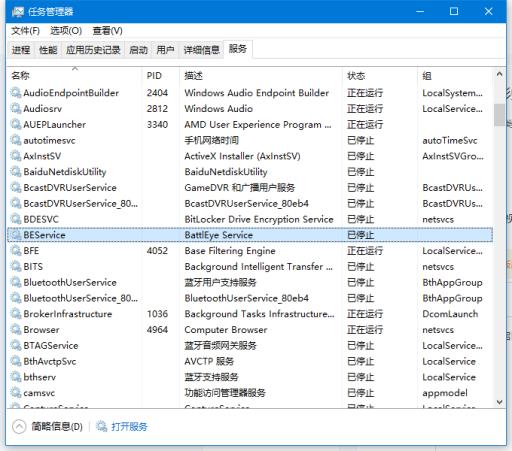Select the BcastDVRUserService row name
The height and width of the screenshot is (451, 512).
pyautogui.click(x=70, y=188)
